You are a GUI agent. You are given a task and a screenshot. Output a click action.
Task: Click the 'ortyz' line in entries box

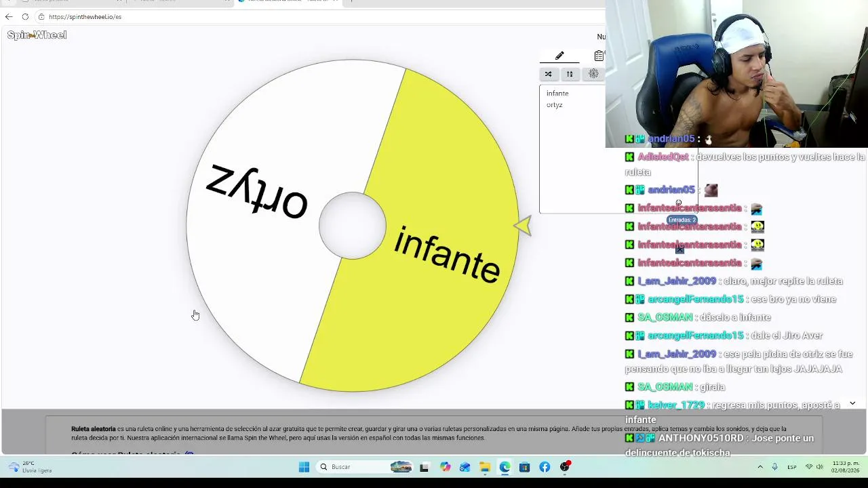pos(555,105)
